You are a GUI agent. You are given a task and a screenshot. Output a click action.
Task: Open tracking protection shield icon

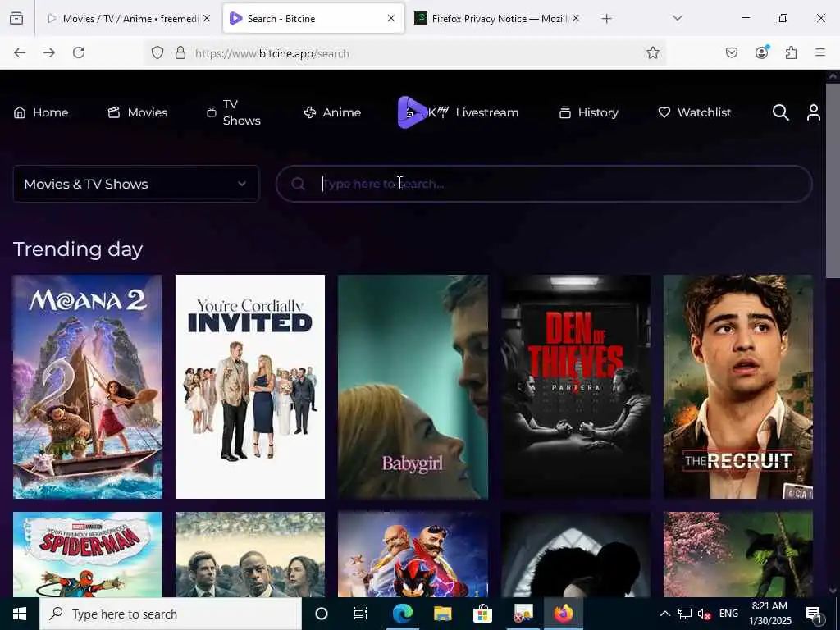(x=157, y=53)
